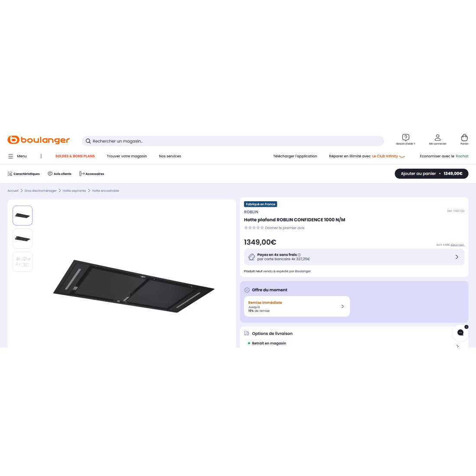Open the chat bubble widget
Screen dimensions: 476x476
[x=460, y=333]
